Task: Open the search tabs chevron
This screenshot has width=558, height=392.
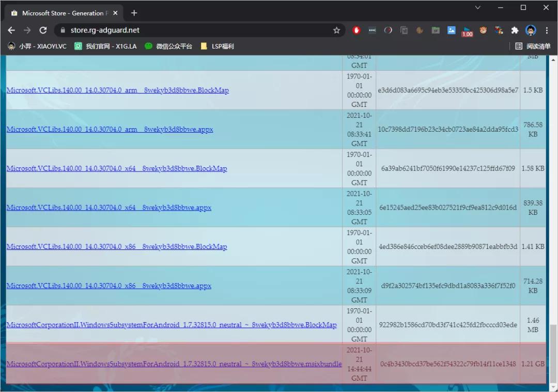Action: coord(478,8)
